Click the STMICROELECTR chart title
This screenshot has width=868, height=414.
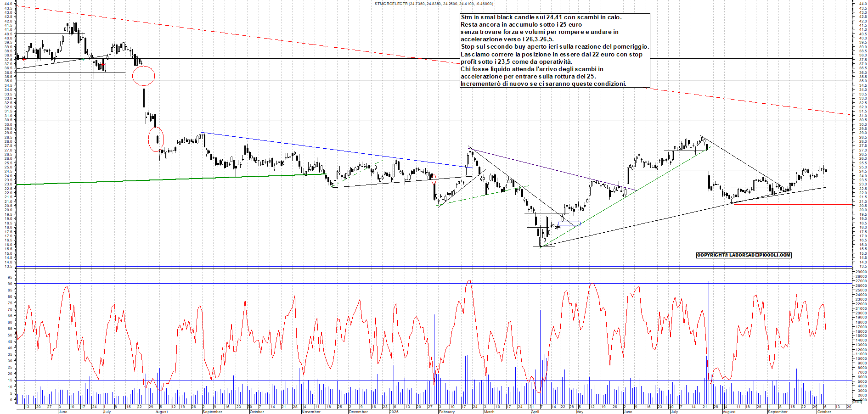pos(434,4)
